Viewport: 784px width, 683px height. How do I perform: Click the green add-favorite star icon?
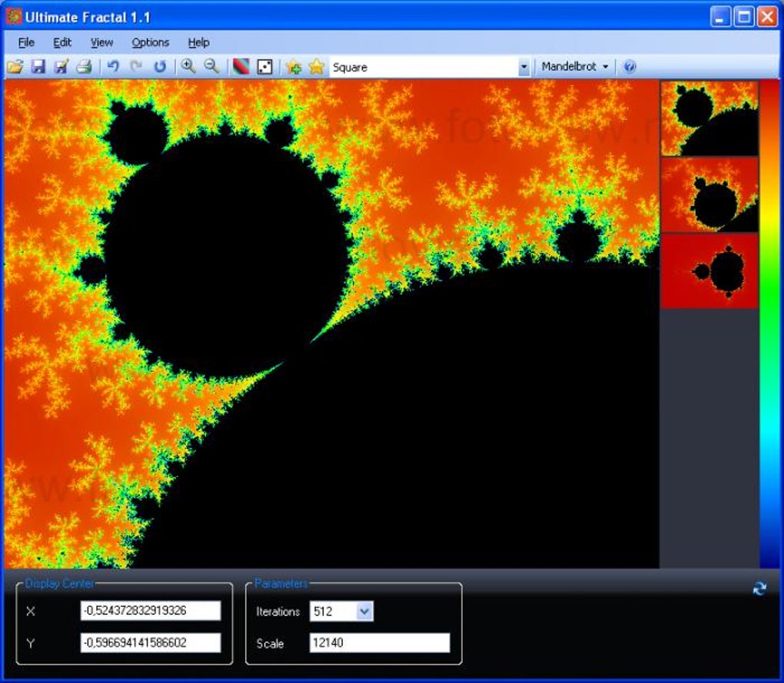(293, 67)
